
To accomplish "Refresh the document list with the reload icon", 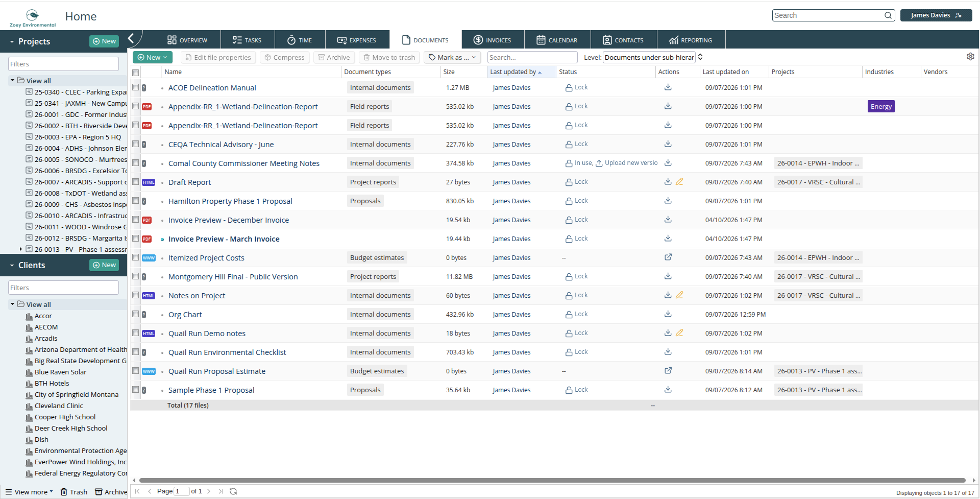I will point(233,491).
